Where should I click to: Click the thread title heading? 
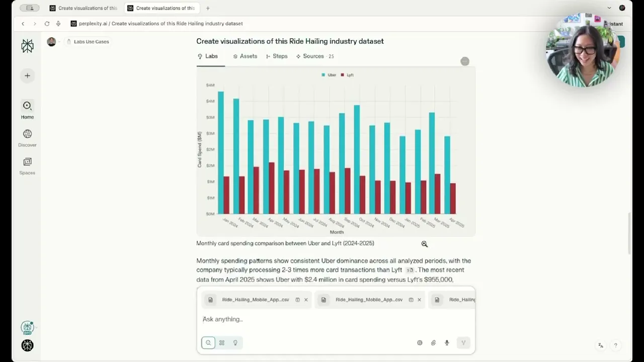pos(290,41)
